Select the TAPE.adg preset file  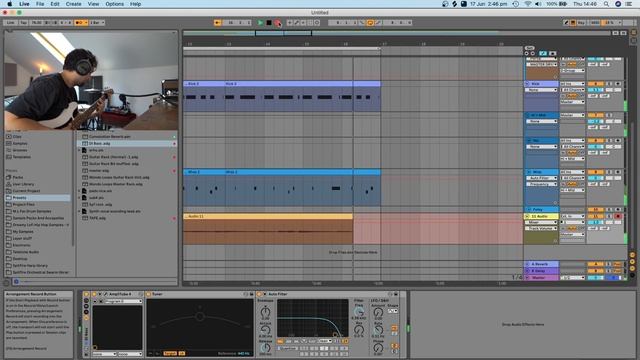127,218
